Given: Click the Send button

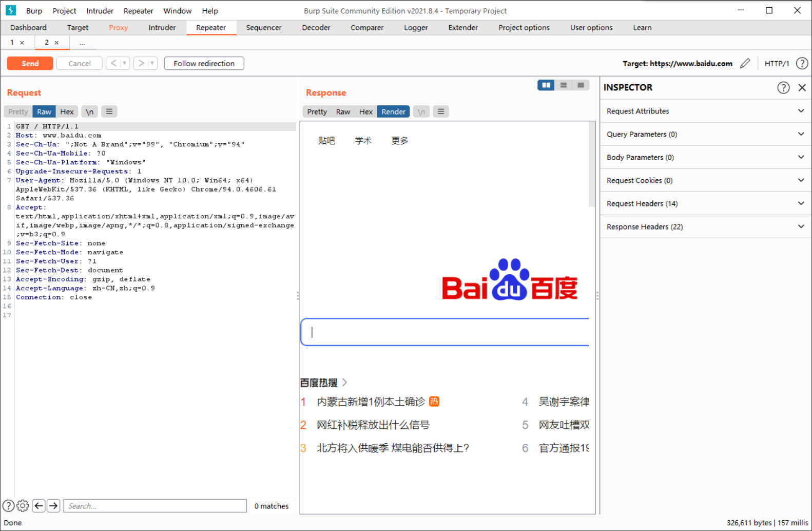Looking at the screenshot, I should point(30,63).
